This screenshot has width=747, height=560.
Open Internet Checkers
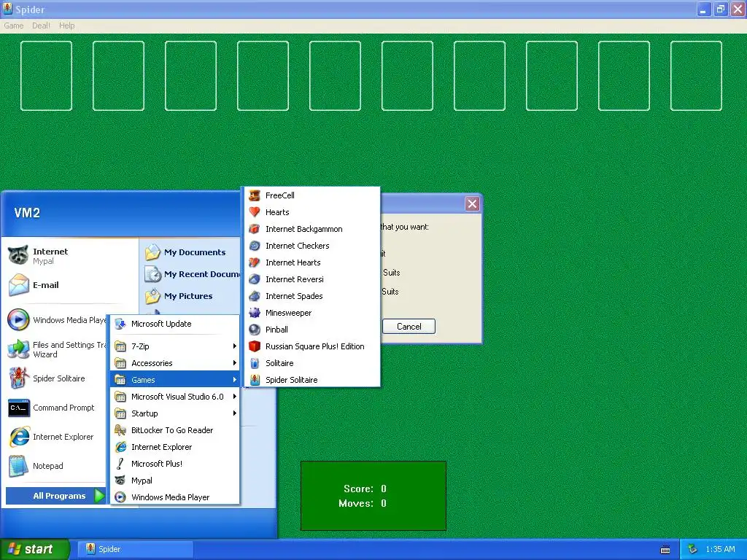312,246
